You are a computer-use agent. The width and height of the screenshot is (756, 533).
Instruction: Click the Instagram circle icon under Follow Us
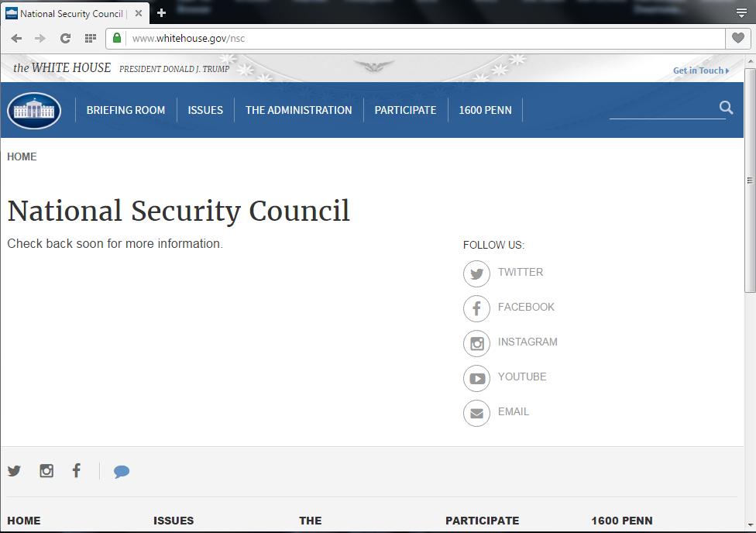476,343
